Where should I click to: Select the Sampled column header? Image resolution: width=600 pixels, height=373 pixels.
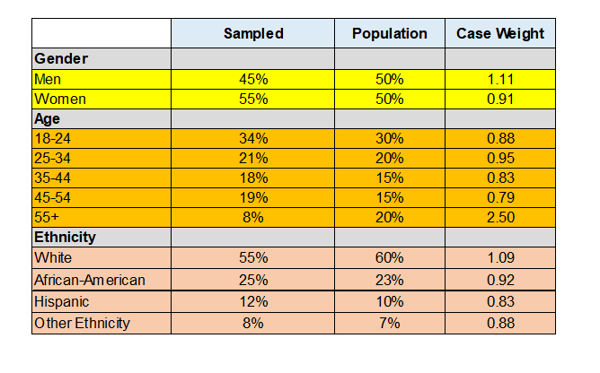[x=253, y=33]
